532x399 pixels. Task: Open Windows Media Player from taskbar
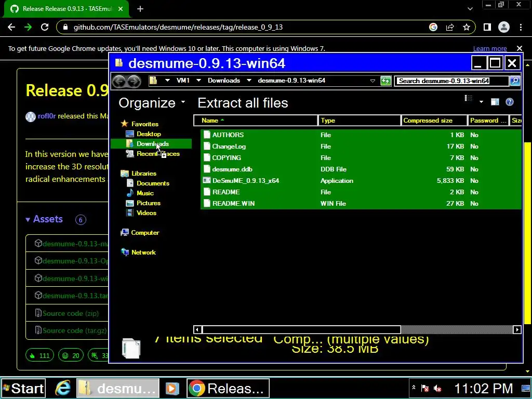[x=172, y=388]
